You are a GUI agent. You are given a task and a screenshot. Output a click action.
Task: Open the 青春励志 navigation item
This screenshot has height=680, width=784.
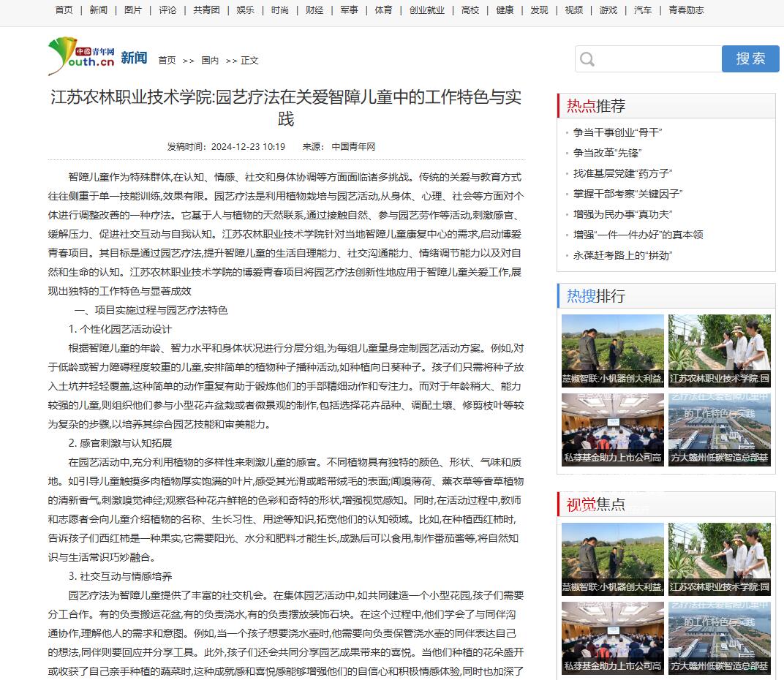686,10
